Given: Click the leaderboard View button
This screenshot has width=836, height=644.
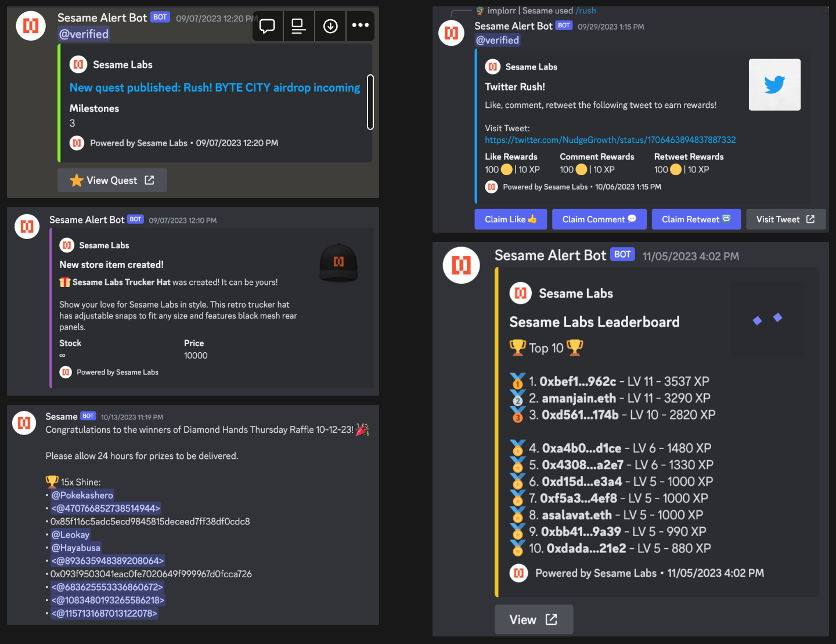Looking at the screenshot, I should point(534,620).
